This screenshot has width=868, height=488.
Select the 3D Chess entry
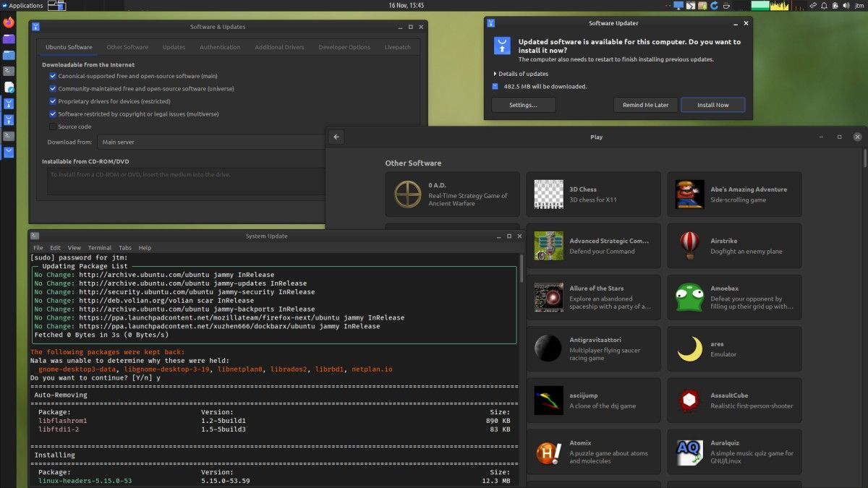tap(592, 194)
